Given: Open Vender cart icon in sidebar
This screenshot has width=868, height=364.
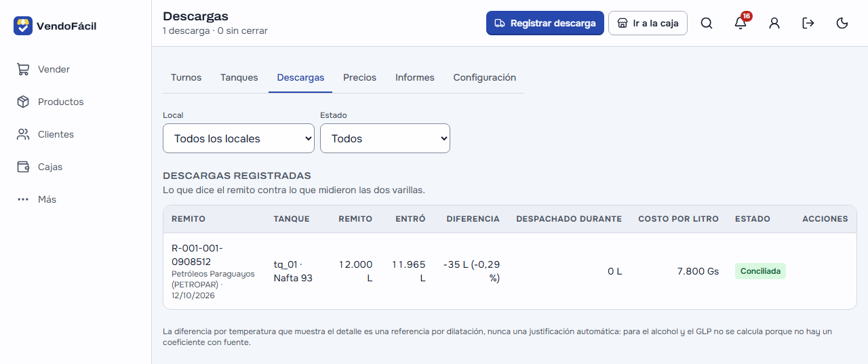Looking at the screenshot, I should coord(23,69).
